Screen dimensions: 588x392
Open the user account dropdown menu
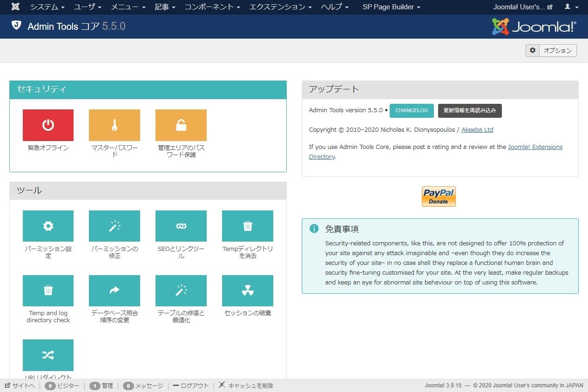click(x=570, y=7)
